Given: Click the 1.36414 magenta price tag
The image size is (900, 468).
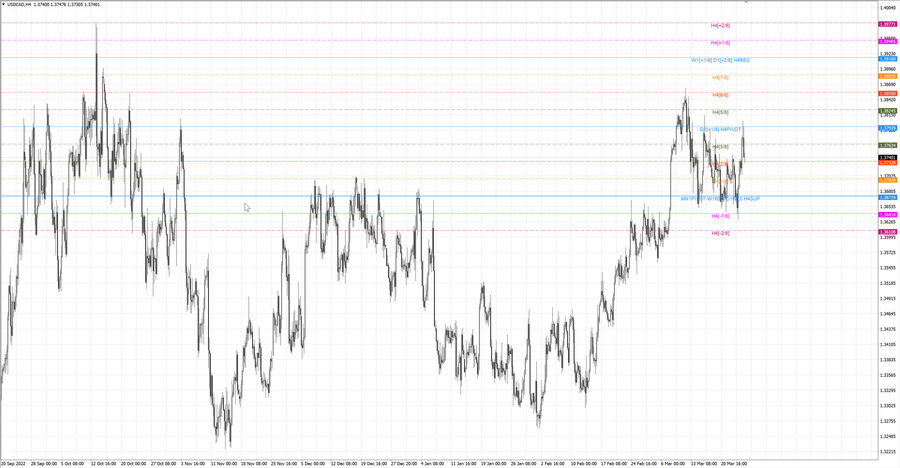Looking at the screenshot, I should [x=888, y=214].
